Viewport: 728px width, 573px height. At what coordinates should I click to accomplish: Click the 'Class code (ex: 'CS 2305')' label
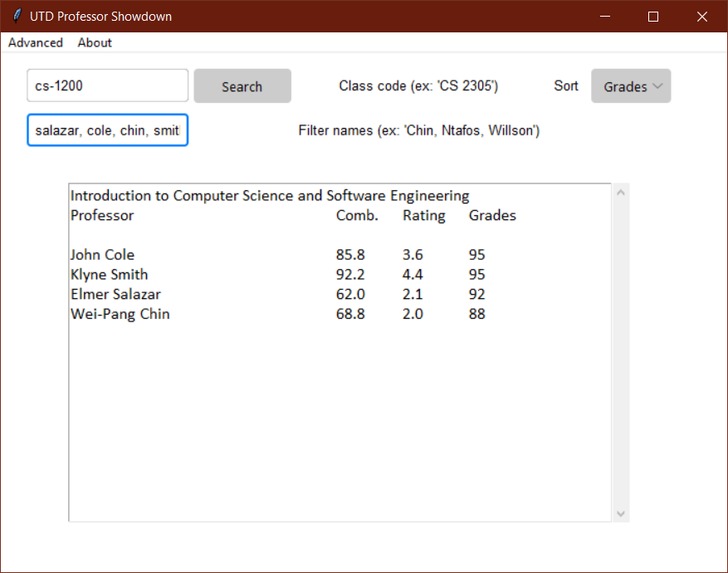point(418,86)
